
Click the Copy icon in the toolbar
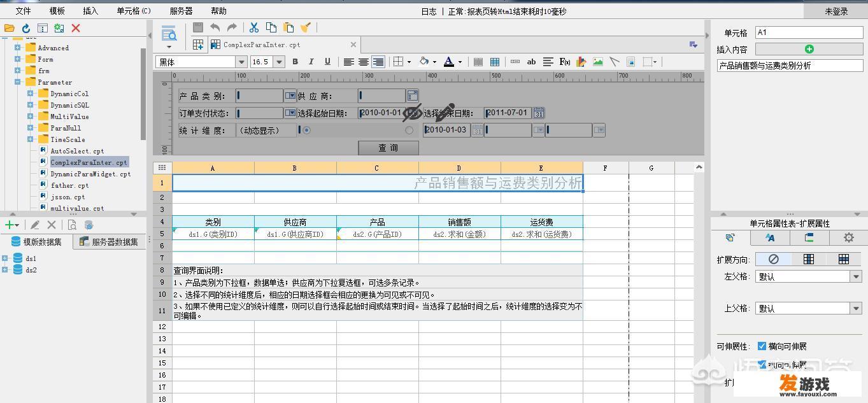tap(271, 27)
